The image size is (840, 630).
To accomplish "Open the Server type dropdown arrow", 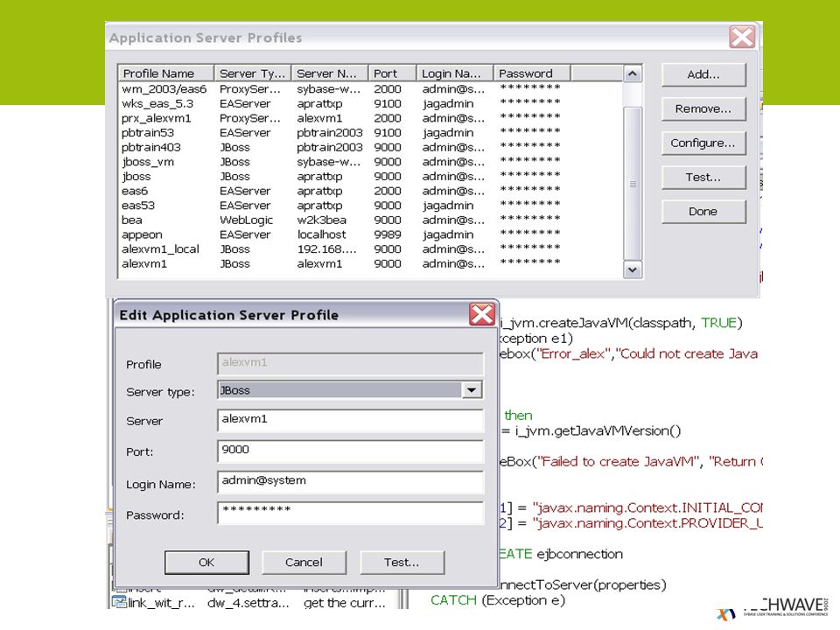I will point(472,390).
